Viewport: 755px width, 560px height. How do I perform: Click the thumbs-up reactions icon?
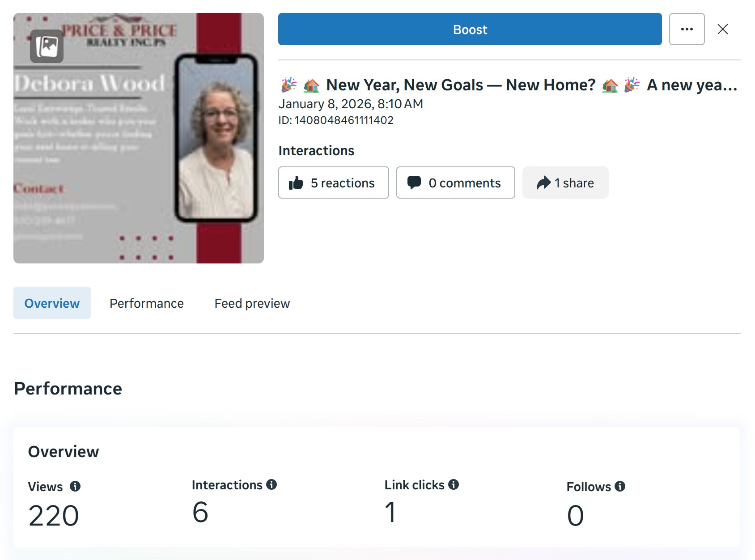pos(296,183)
